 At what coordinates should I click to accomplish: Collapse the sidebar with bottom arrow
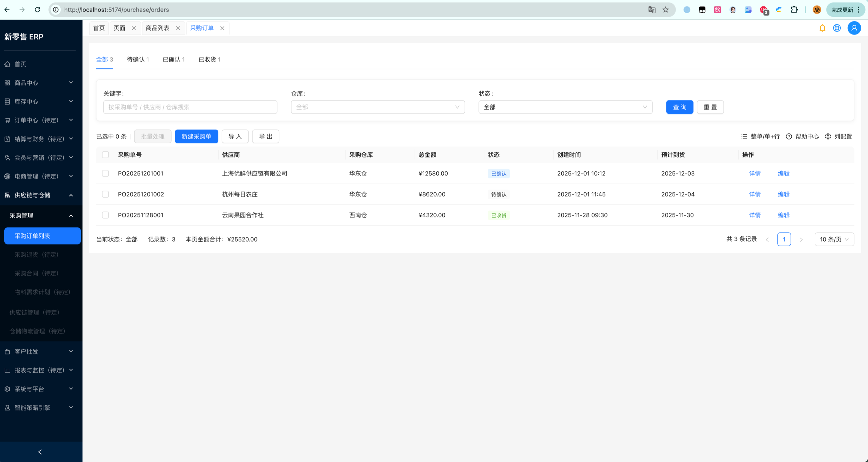(40, 452)
